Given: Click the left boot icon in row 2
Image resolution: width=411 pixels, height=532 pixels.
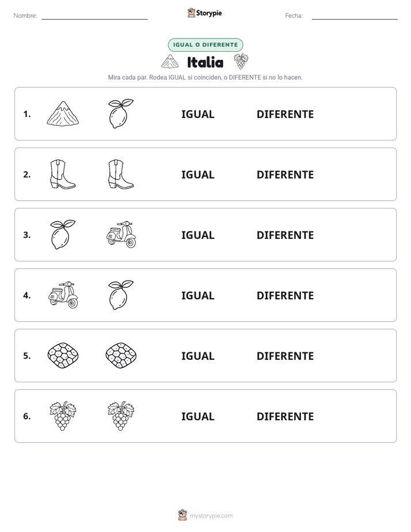Looking at the screenshot, I should (x=63, y=174).
